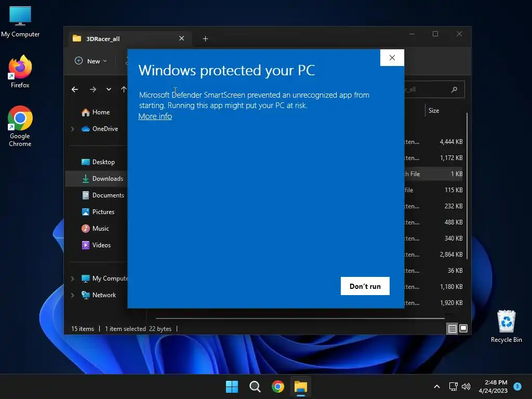
Task: Go back in File Explorer
Action: pos(75,89)
